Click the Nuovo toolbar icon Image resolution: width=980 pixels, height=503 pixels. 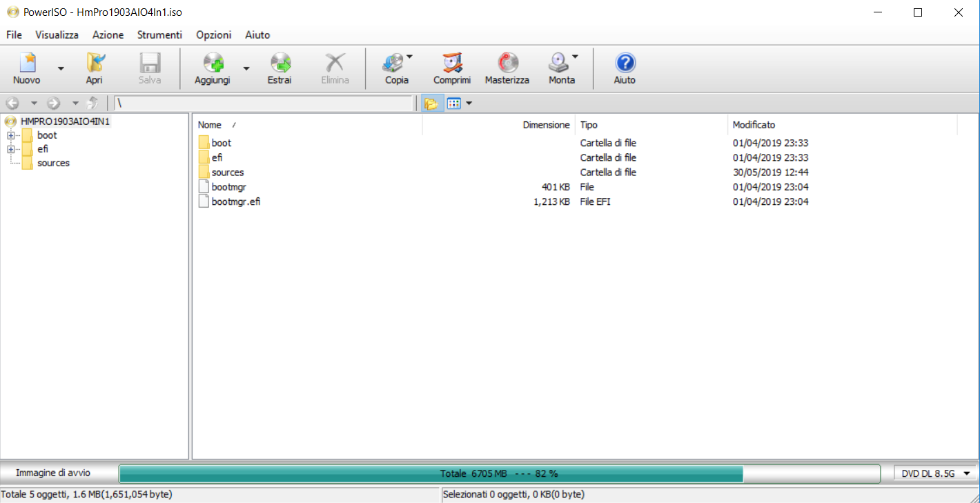[27, 63]
